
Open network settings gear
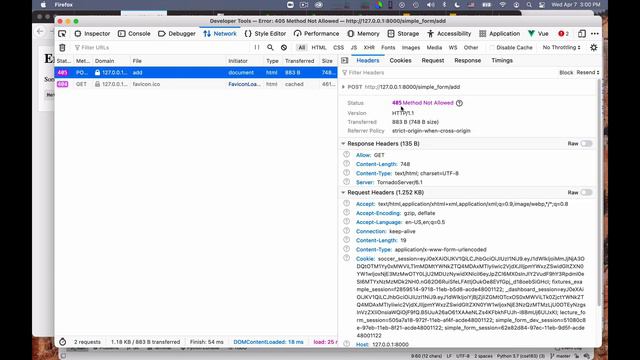click(594, 48)
